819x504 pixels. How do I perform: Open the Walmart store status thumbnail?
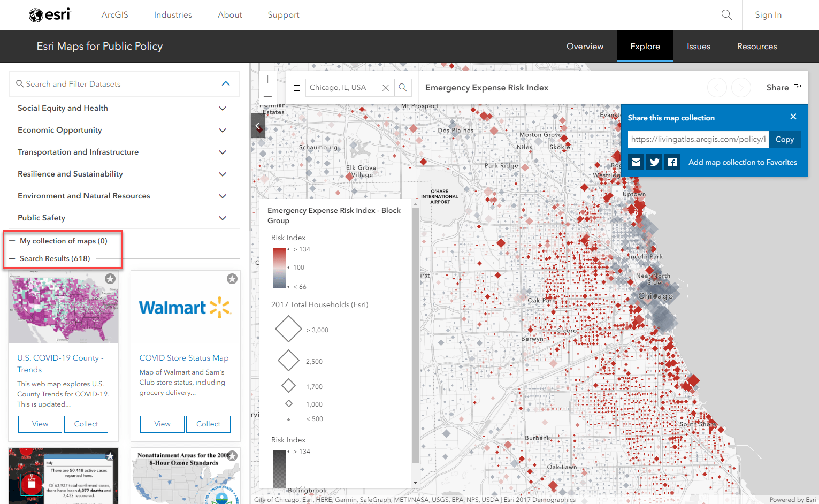(x=185, y=308)
